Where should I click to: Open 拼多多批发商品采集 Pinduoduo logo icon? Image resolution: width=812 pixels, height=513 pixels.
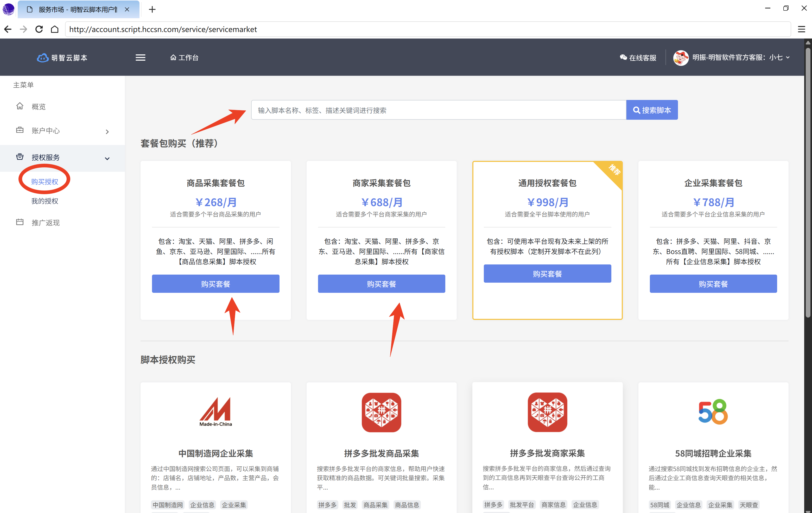tap(381, 413)
